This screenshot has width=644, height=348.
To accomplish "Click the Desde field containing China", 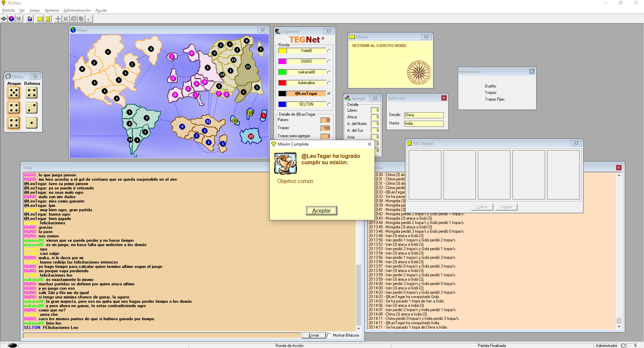I will click(424, 115).
